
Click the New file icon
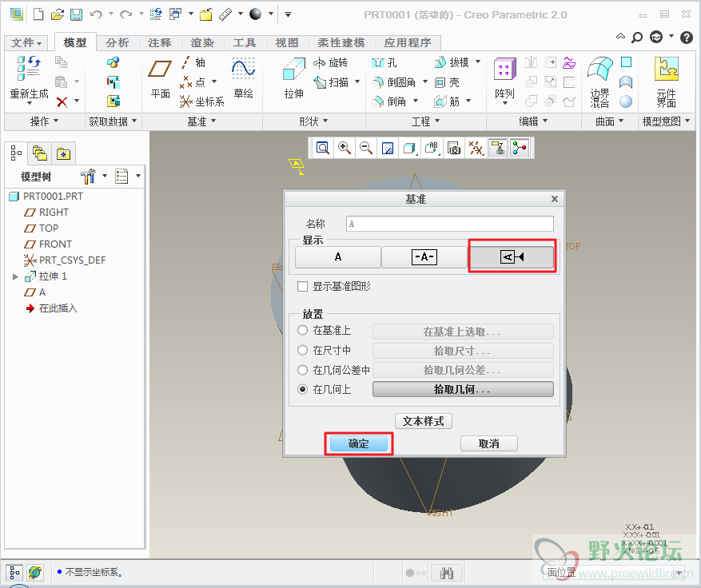38,14
